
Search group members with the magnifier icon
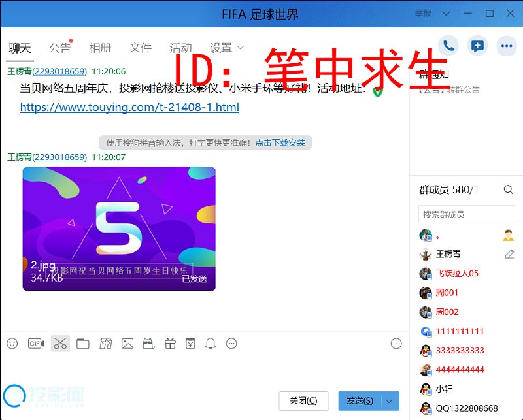pos(509,189)
